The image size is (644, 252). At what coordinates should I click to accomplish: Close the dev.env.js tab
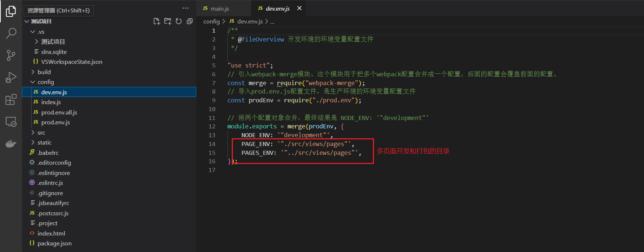[x=299, y=8]
